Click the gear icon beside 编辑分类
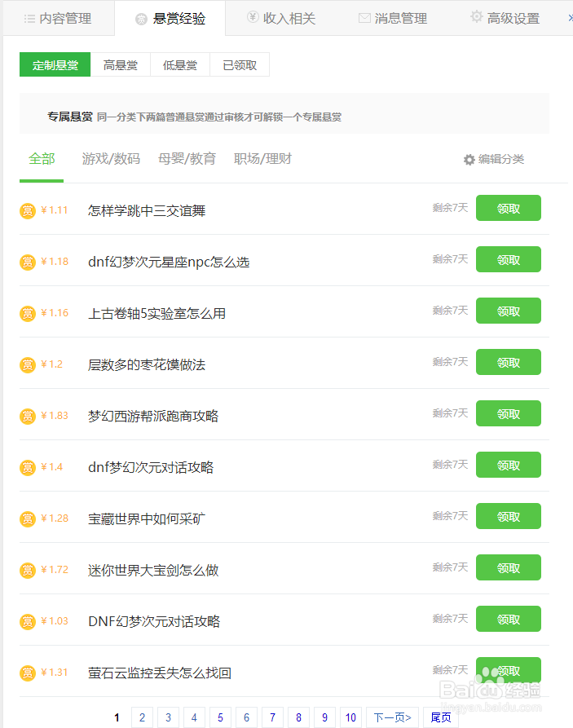The width and height of the screenshot is (573, 728). point(469,160)
